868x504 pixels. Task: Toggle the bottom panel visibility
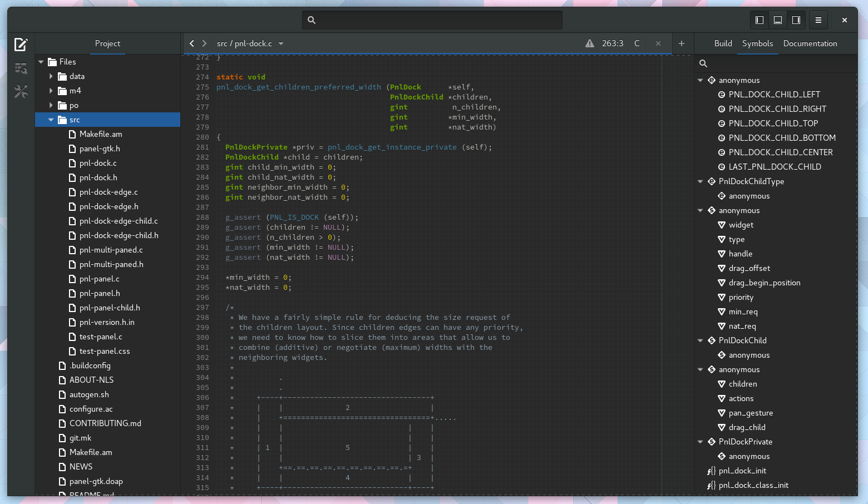tap(777, 19)
